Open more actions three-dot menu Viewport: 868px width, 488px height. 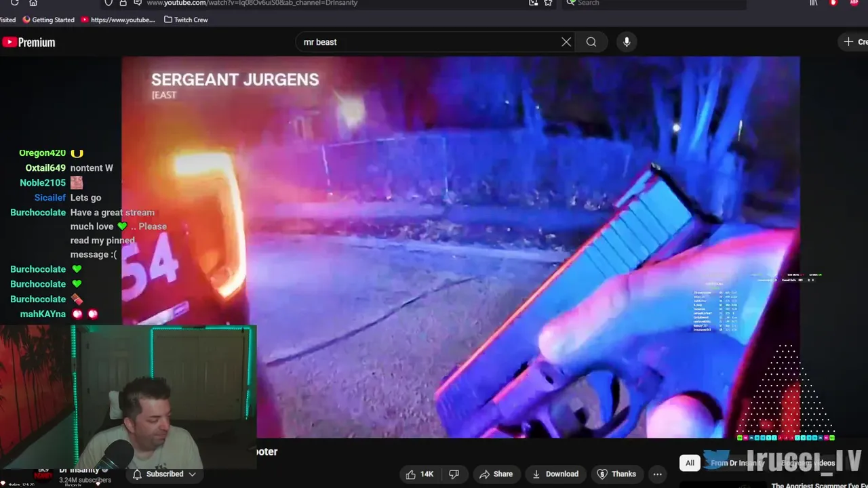pyautogui.click(x=657, y=474)
